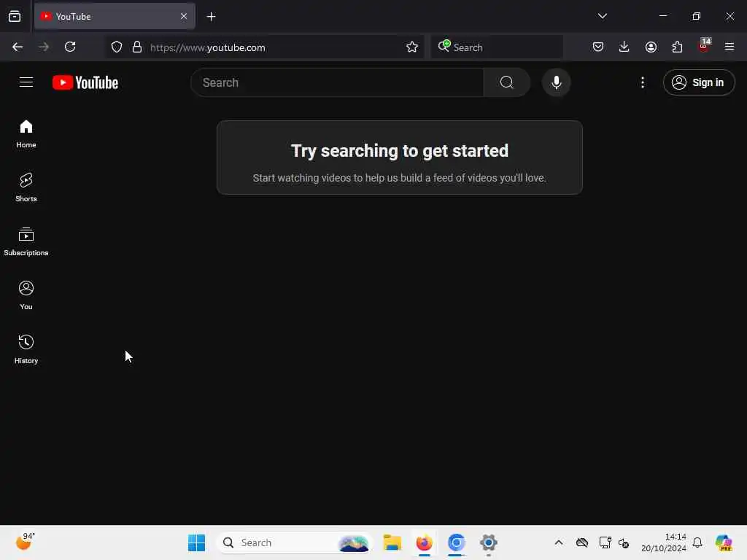This screenshot has height=560, width=747.
Task: Click Firefox icon in taskbar
Action: tap(424, 542)
